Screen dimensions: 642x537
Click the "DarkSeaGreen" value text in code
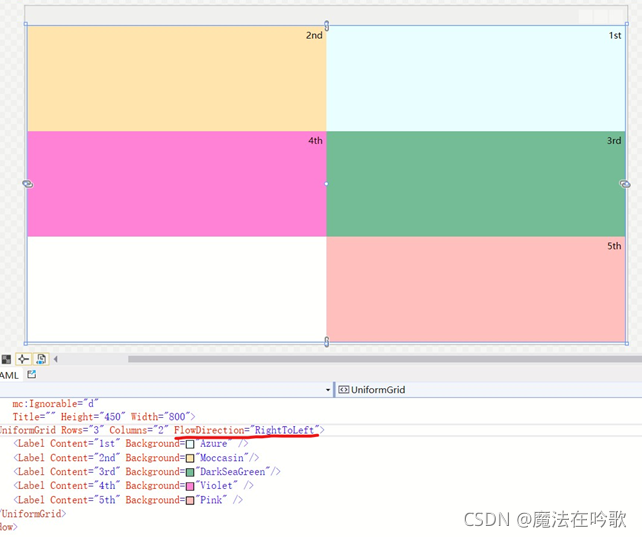coord(233,472)
